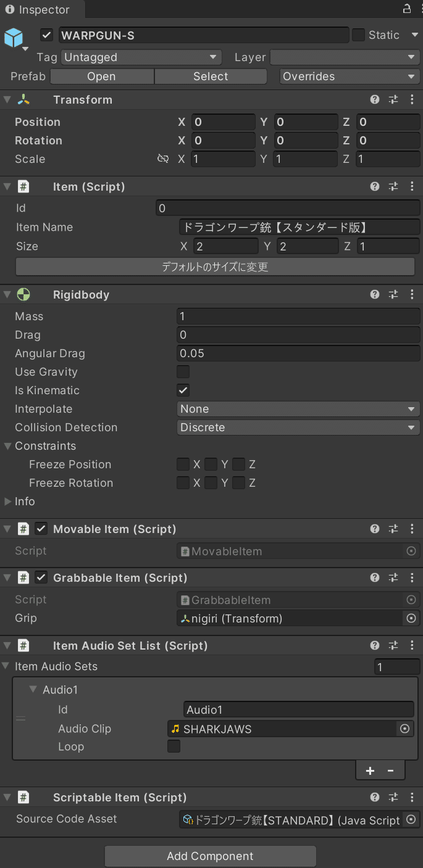Click Audio Clip object picker icon
The width and height of the screenshot is (423, 868).
[x=405, y=729]
